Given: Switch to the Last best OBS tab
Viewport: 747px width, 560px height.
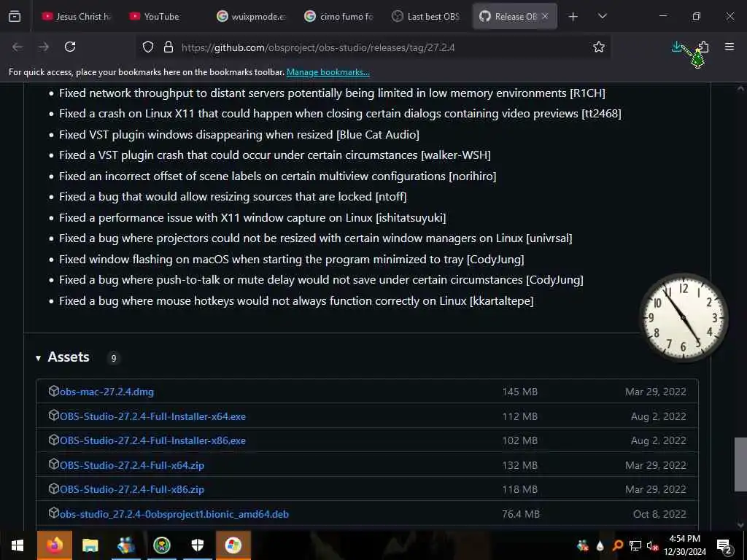Looking at the screenshot, I should point(426,16).
